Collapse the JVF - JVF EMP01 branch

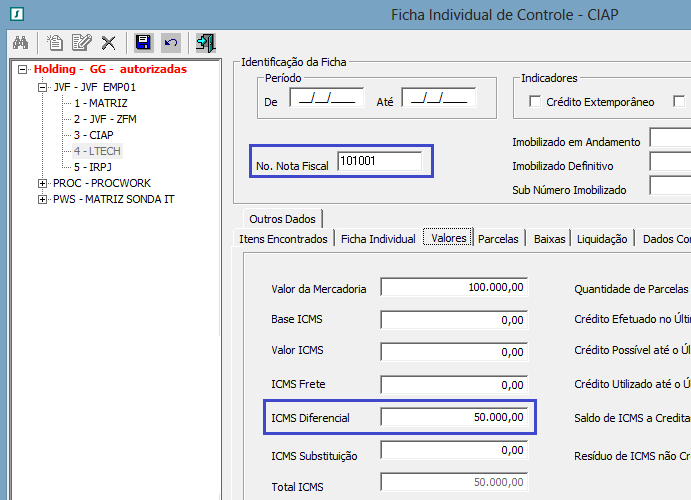tap(42, 87)
